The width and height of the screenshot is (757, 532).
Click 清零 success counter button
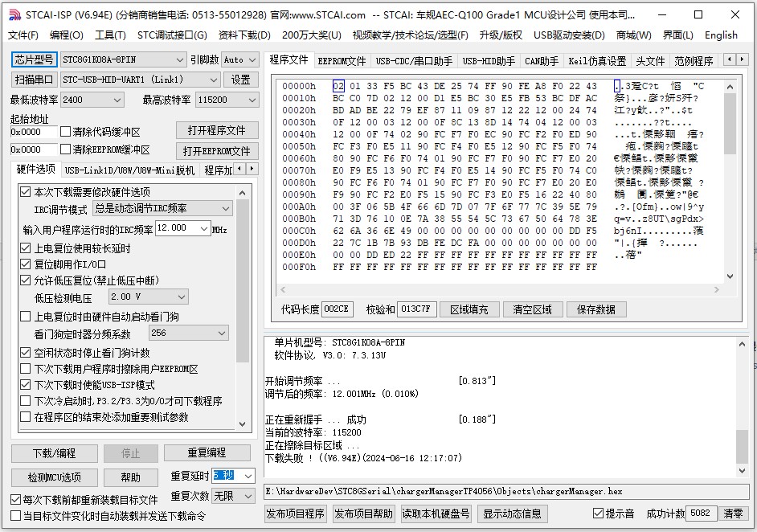coord(734,514)
